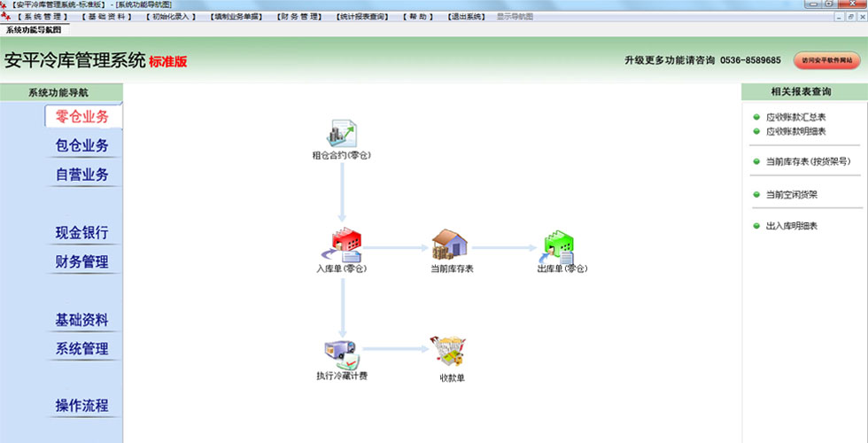Viewport: 868px width, 443px height.
Task: Open 自营业务 navigation section
Action: point(82,175)
